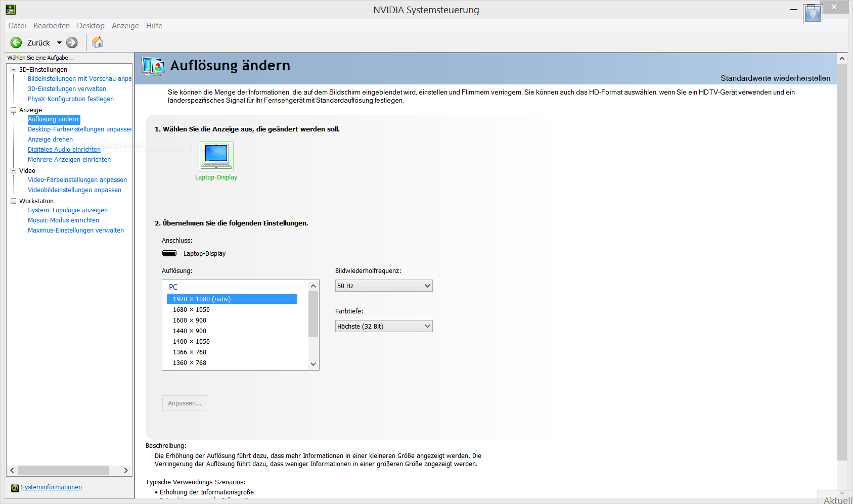Open System-Topologie anzeigen

pos(68,210)
